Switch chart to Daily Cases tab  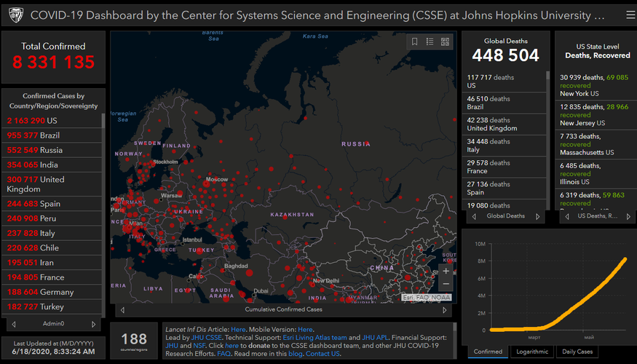click(x=577, y=352)
